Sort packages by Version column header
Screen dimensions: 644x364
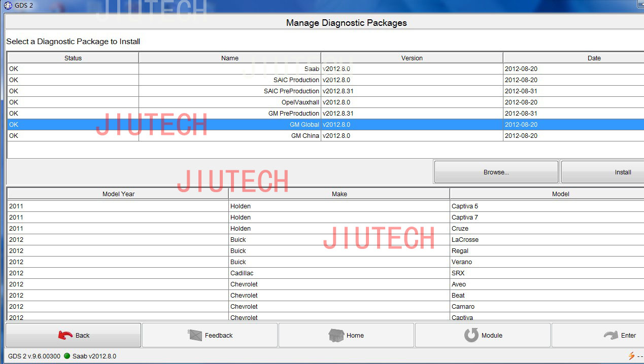coord(412,58)
